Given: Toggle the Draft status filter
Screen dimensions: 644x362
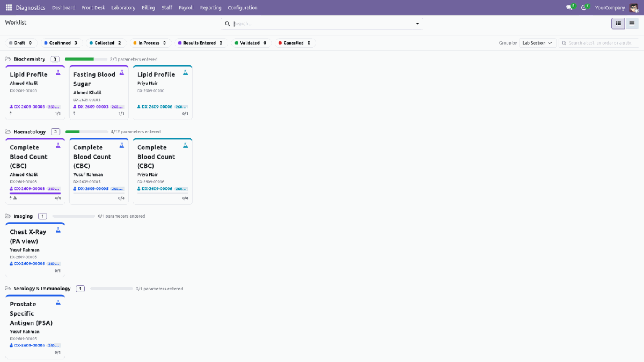Looking at the screenshot, I should (21, 43).
